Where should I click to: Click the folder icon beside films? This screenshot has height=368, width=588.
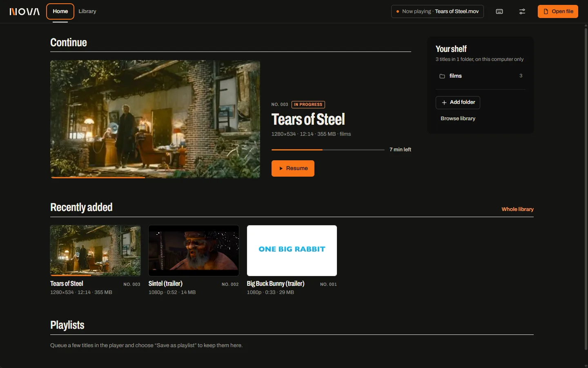point(442,76)
